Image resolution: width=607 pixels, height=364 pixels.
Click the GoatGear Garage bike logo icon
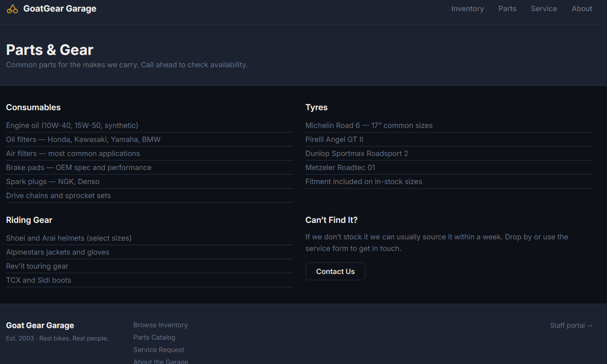click(x=12, y=9)
